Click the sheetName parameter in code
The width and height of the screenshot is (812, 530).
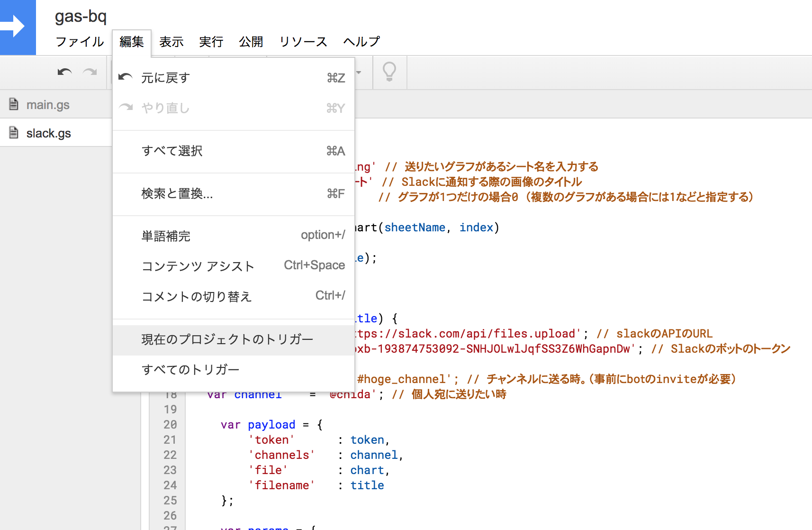pyautogui.click(x=415, y=228)
